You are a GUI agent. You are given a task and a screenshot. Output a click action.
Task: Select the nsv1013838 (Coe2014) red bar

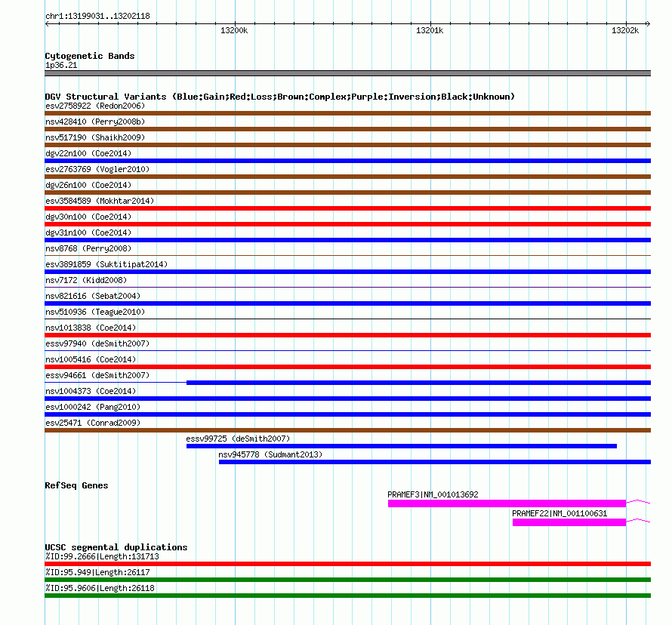click(347, 335)
